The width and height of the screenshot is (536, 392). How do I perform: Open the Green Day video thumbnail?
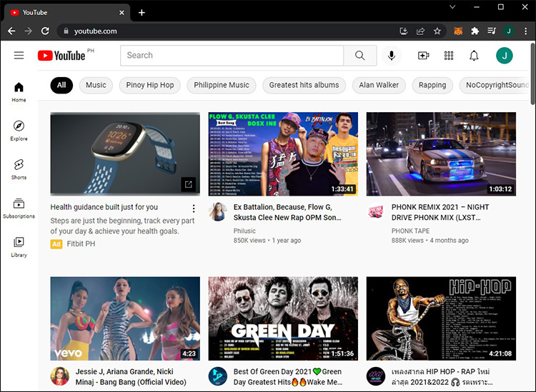pyautogui.click(x=283, y=318)
